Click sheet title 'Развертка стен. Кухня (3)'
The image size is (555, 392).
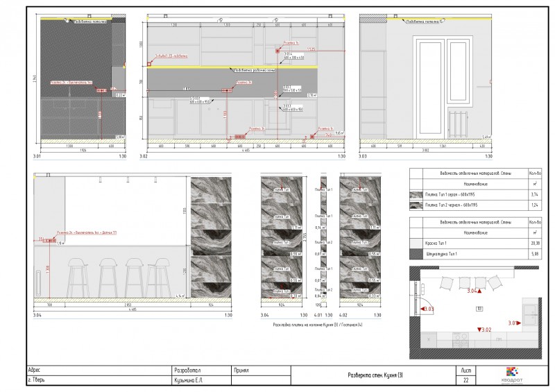click(375, 375)
